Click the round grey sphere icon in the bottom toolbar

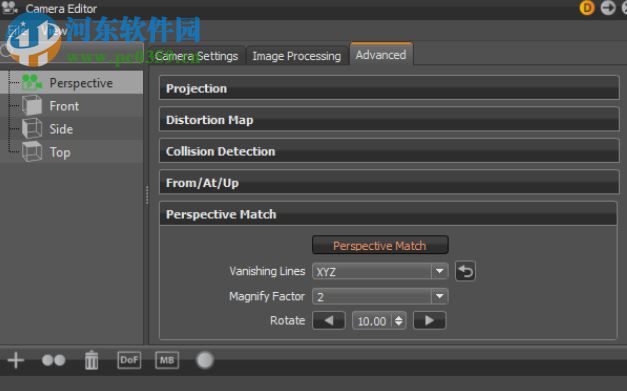coord(205,360)
